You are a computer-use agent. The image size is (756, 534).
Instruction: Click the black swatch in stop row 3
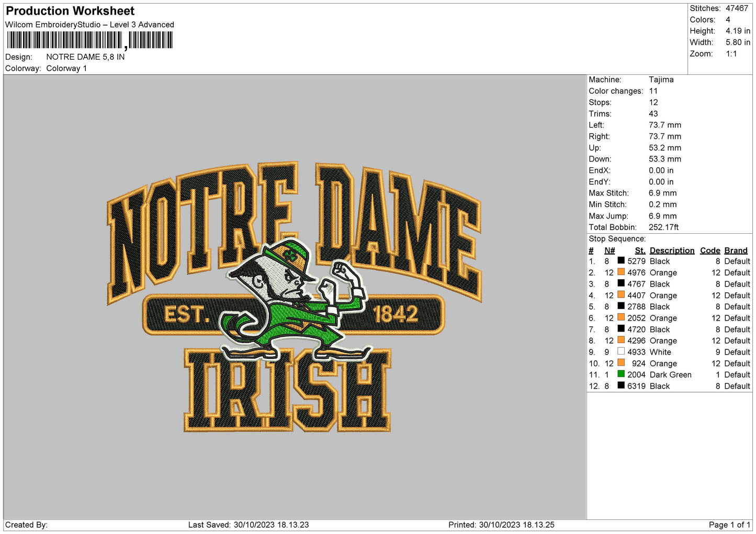pos(621,283)
